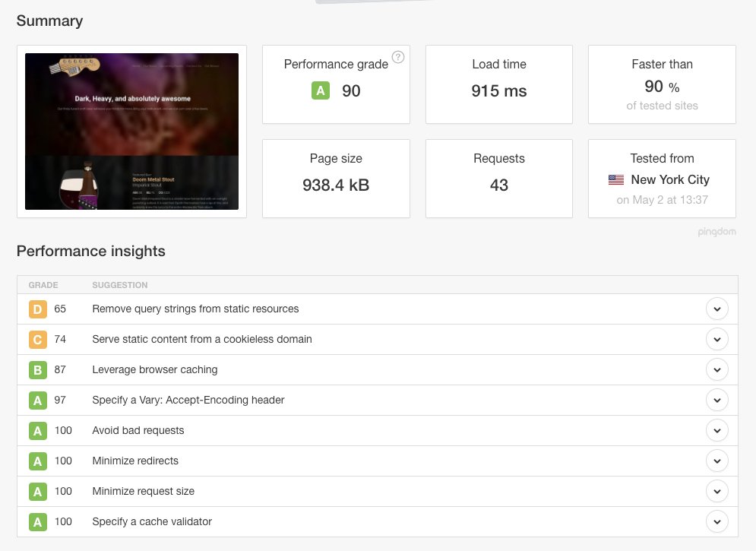Click the green A grade badge beside 90
Viewport: 756px width, 551px height.
[321, 91]
